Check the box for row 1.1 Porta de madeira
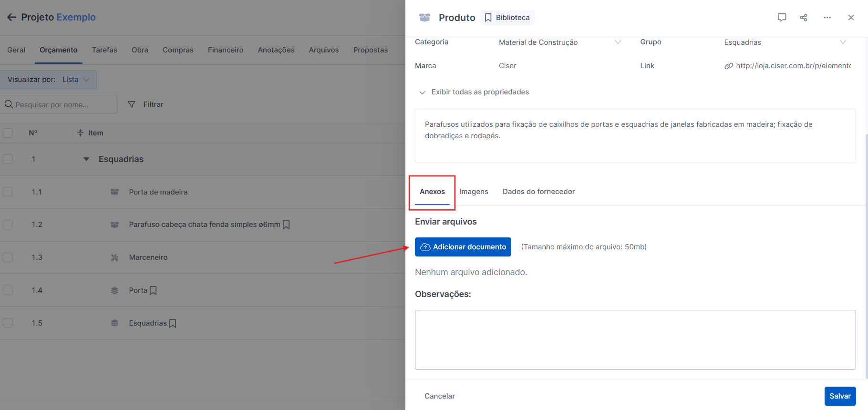 (8, 192)
